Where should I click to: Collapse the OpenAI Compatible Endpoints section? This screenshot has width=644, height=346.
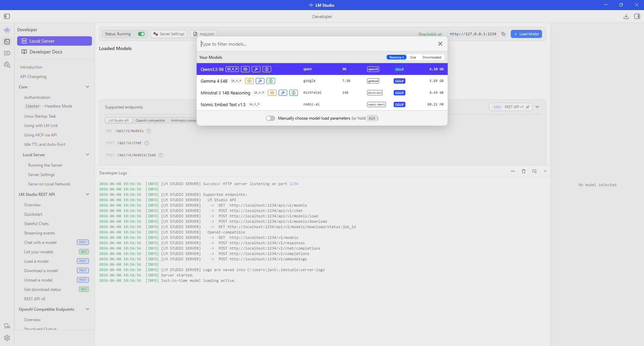(88, 309)
